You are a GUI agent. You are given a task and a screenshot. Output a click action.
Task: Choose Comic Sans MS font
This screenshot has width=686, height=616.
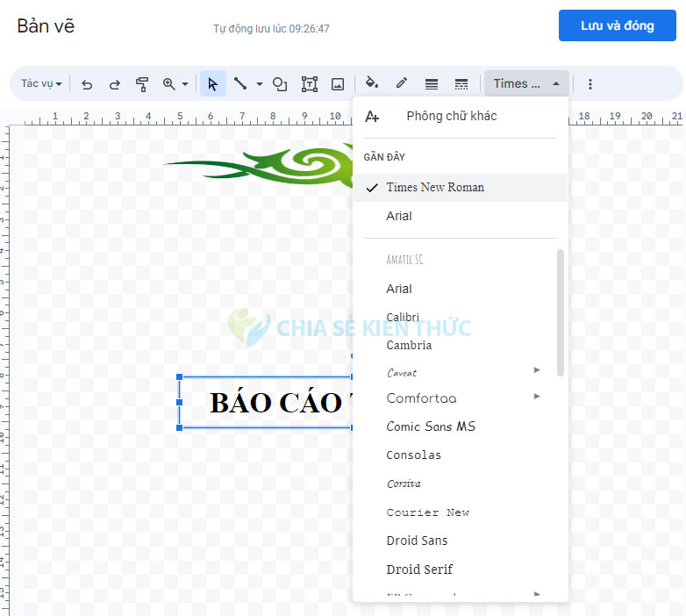(x=431, y=426)
